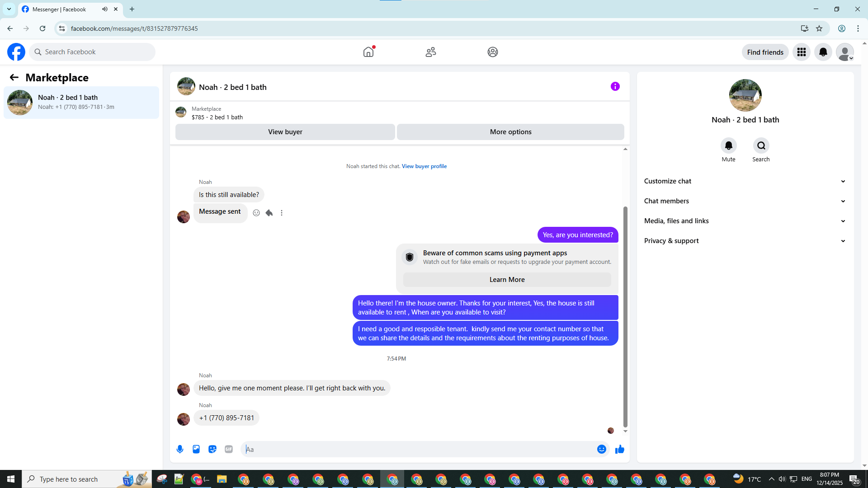Open the sticker picker icon
The width and height of the screenshot is (868, 488).
(212, 449)
